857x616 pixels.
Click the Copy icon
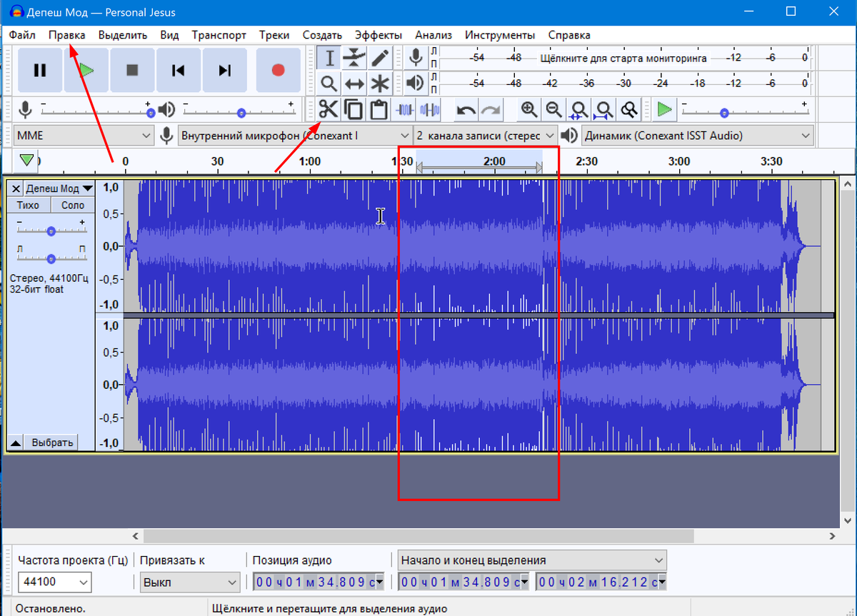click(x=354, y=110)
